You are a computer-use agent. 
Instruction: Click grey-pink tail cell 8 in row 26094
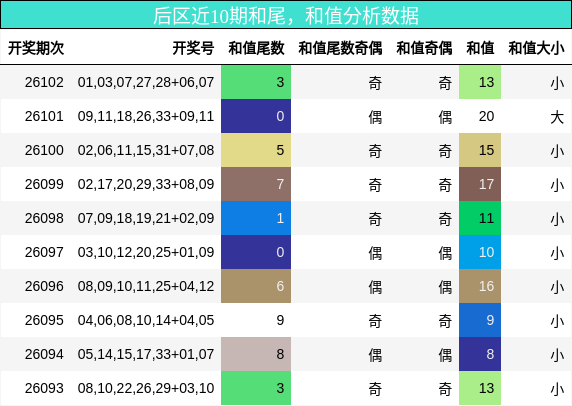coord(256,354)
